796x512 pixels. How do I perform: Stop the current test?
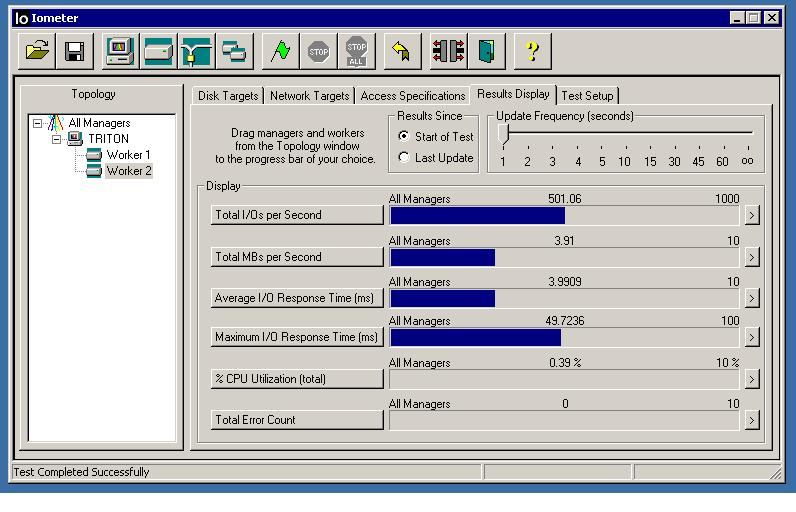tap(318, 51)
